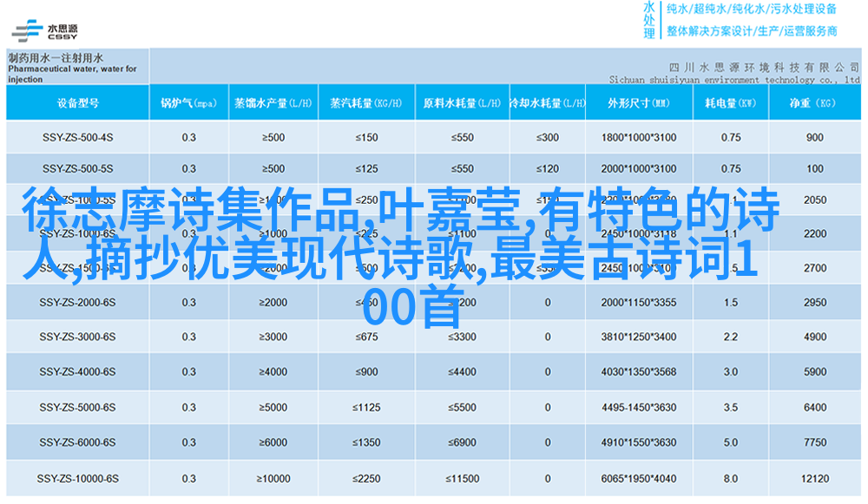Click raw water value ≤6900

click(x=463, y=442)
